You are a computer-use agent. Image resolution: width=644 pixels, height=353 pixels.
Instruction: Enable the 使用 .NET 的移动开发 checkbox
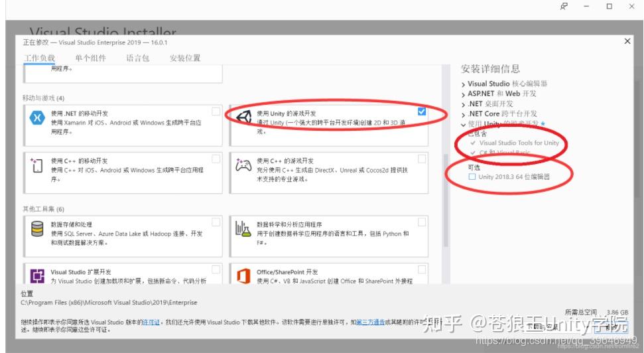pos(216,111)
